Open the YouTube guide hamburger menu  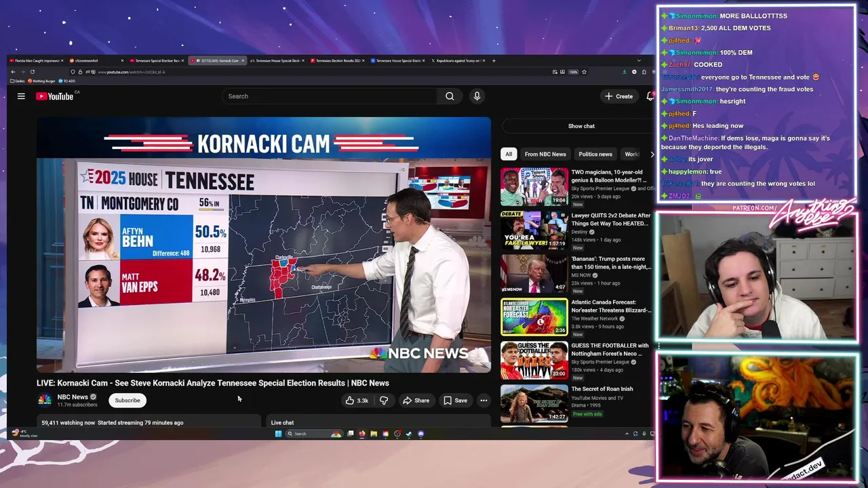coord(21,96)
